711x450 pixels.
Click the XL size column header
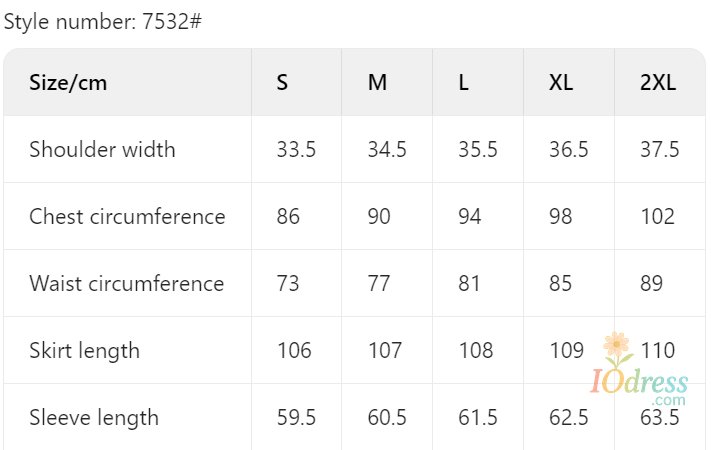[x=561, y=83]
